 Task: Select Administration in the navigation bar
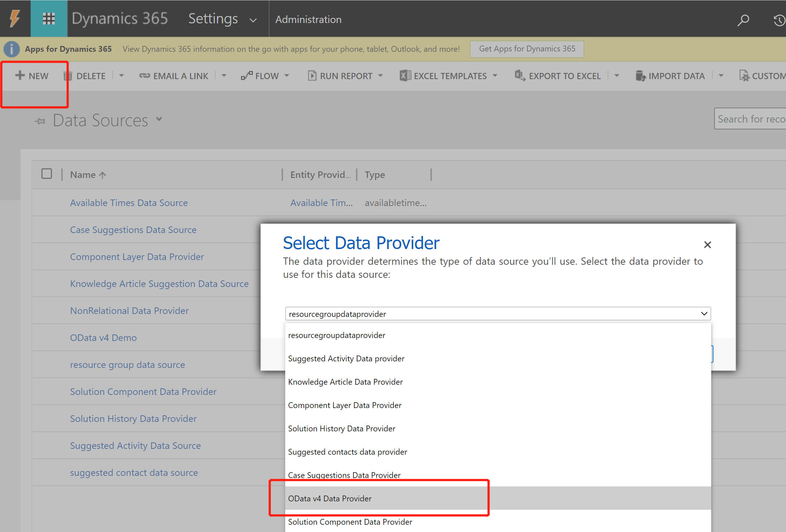pyautogui.click(x=308, y=19)
